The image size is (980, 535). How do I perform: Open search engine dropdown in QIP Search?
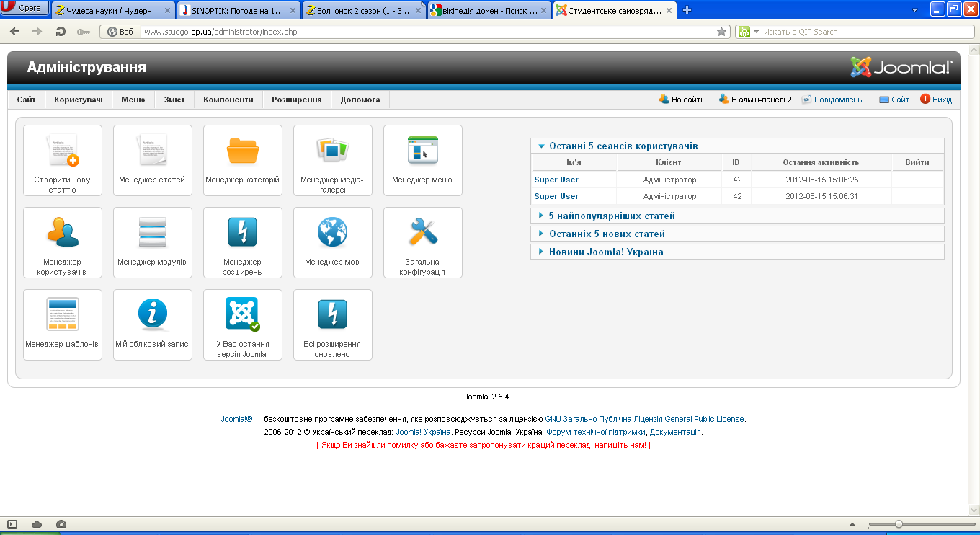click(757, 32)
